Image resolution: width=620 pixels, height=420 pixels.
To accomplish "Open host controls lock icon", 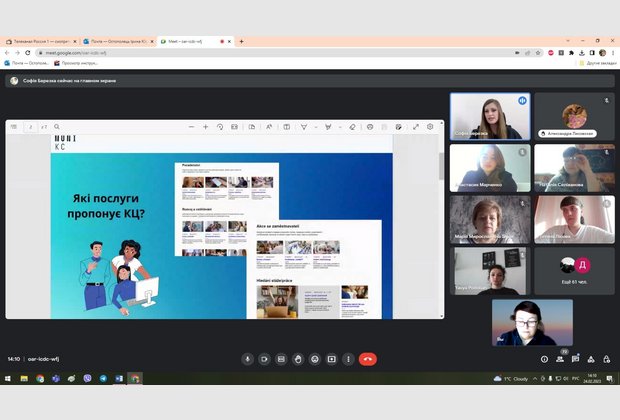I will [x=607, y=359].
